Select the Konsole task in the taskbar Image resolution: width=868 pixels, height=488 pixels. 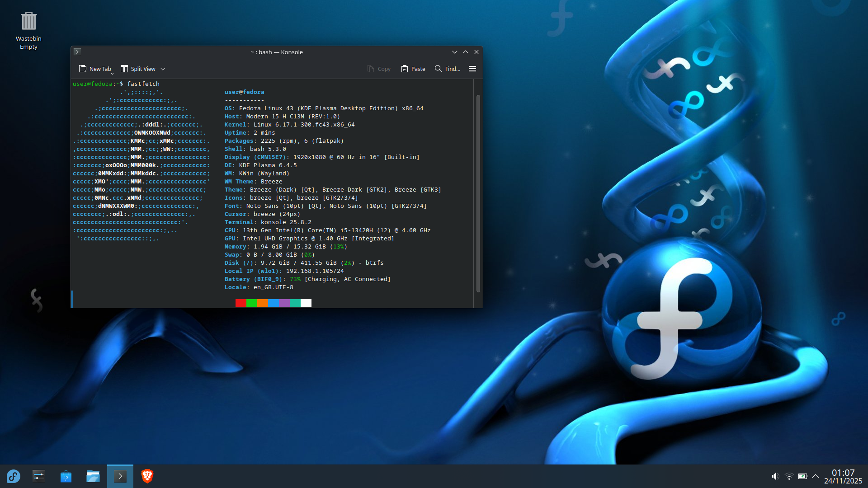pos(120,476)
